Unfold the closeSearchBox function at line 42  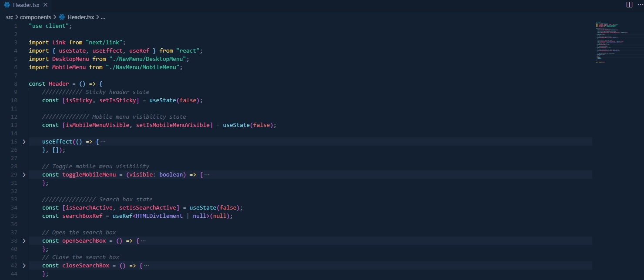24,266
